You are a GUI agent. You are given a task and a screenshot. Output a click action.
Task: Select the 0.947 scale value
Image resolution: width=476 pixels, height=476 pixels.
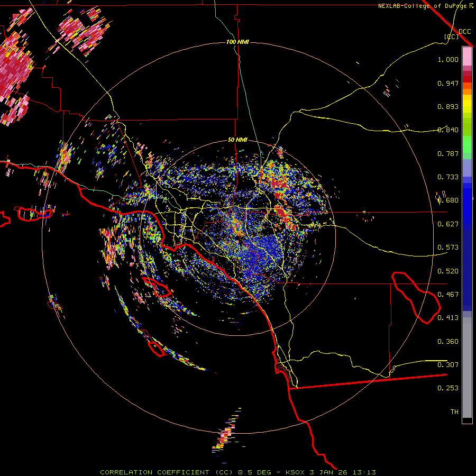click(x=448, y=83)
